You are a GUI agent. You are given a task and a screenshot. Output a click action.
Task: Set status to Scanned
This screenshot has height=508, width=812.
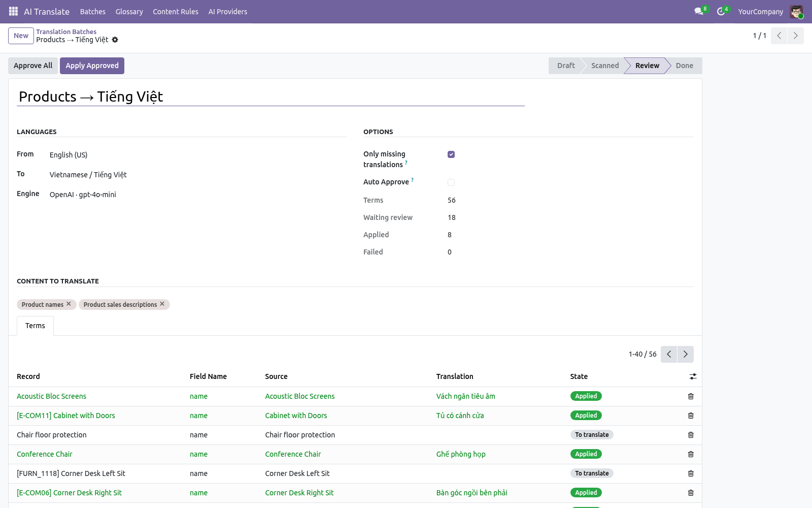[605, 66]
